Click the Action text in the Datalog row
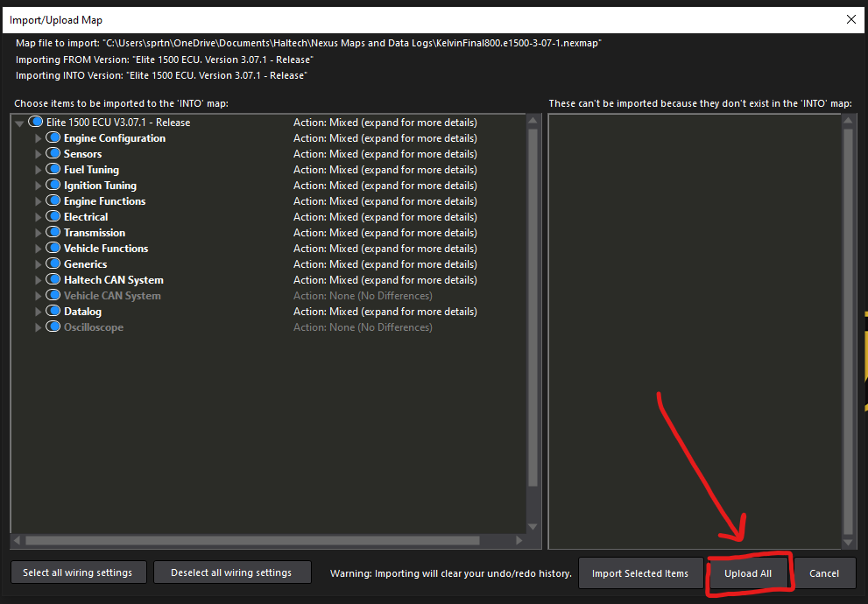 385,312
